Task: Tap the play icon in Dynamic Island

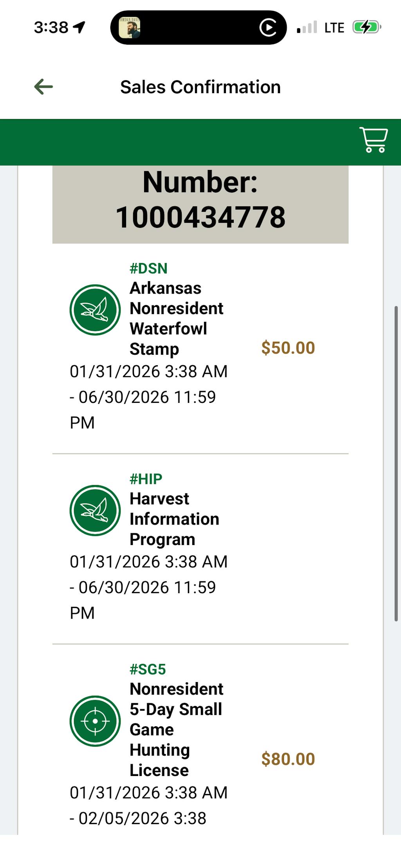Action: tap(268, 28)
